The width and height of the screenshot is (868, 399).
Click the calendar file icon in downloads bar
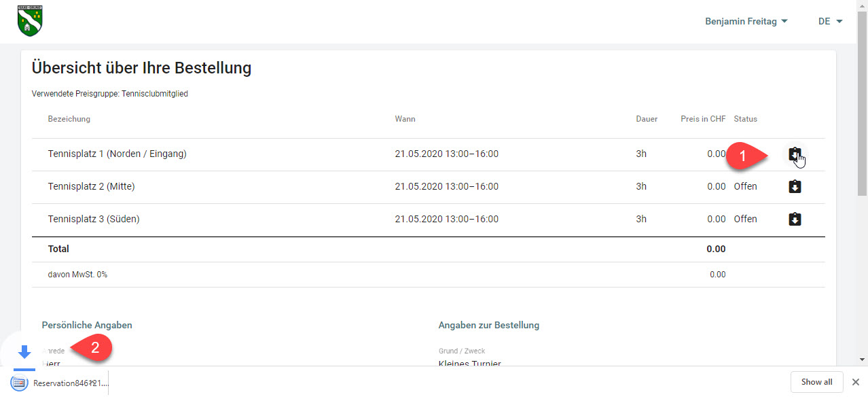(x=20, y=383)
